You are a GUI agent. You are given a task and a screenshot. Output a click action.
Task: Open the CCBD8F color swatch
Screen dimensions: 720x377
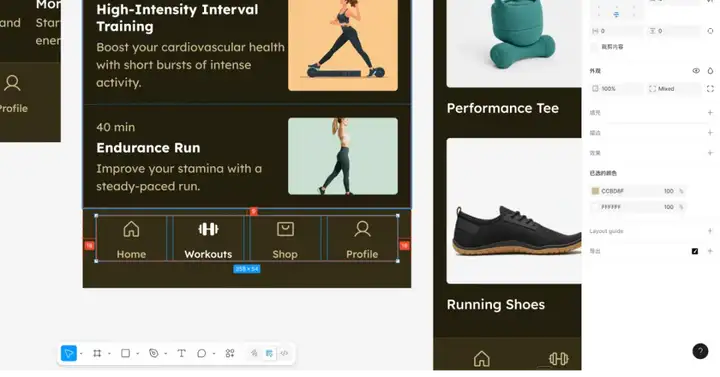(595, 191)
